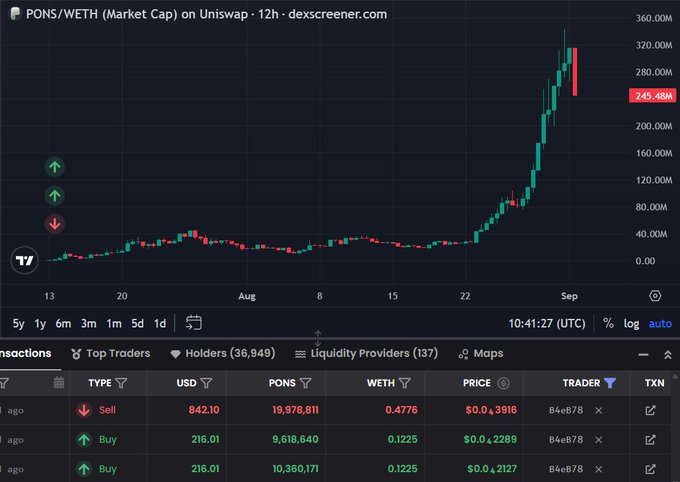Image resolution: width=680 pixels, height=482 pixels.
Task: Click the 245.48M price label
Action: click(x=653, y=95)
